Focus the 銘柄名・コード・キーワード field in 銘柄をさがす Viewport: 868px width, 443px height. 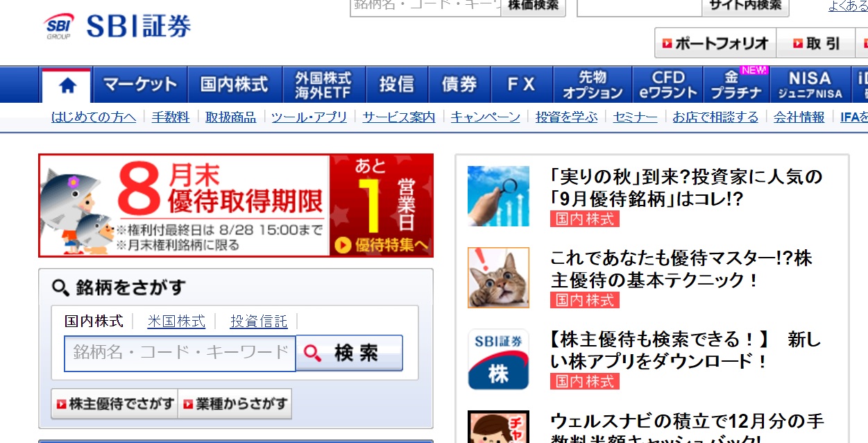180,353
